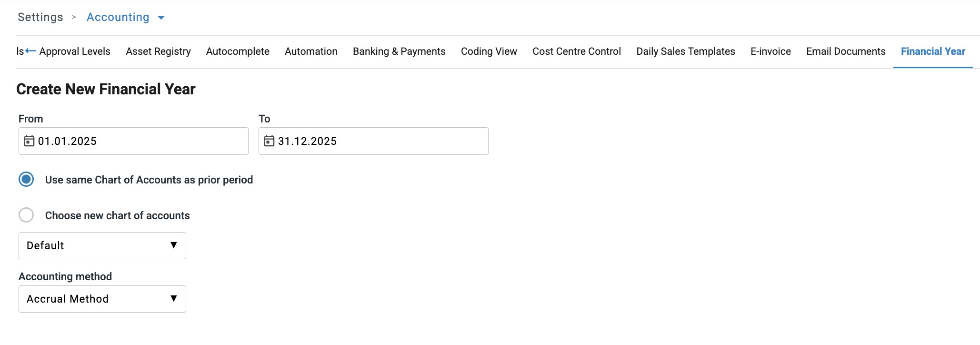Switch to the Approval Levels tab

pyautogui.click(x=75, y=51)
